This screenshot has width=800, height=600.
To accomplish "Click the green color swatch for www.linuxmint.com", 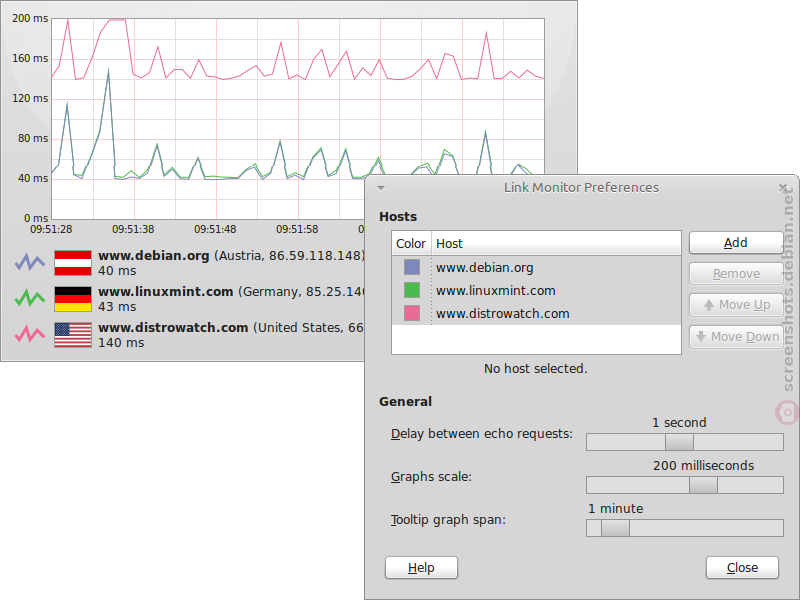I will [412, 290].
